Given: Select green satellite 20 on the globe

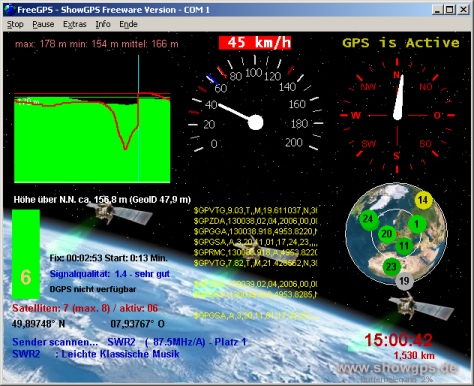Looking at the screenshot, I should tap(387, 234).
